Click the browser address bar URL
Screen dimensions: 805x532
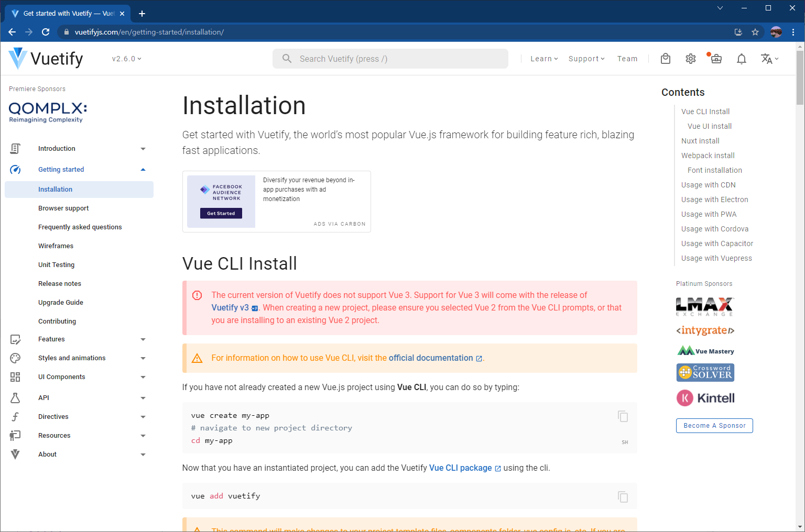tap(149, 32)
